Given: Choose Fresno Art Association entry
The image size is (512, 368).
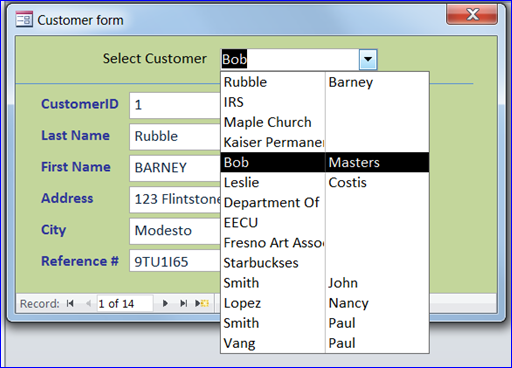Looking at the screenshot, I should pos(325,243).
